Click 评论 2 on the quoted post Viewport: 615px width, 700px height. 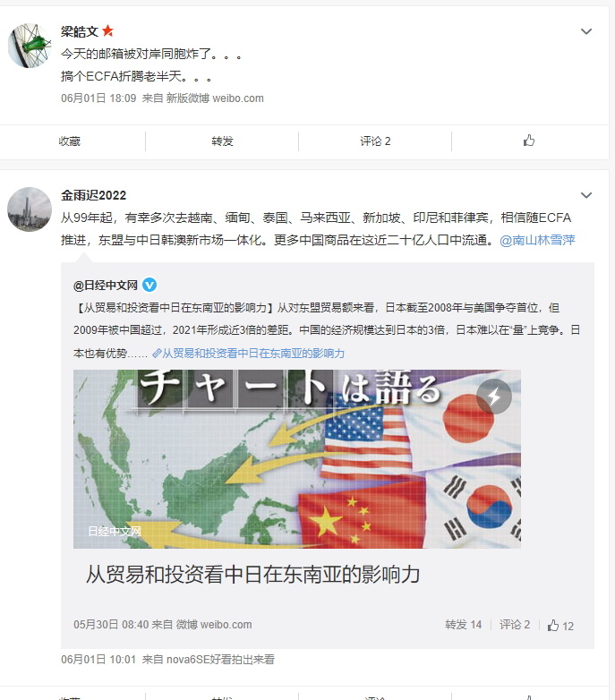click(x=515, y=625)
